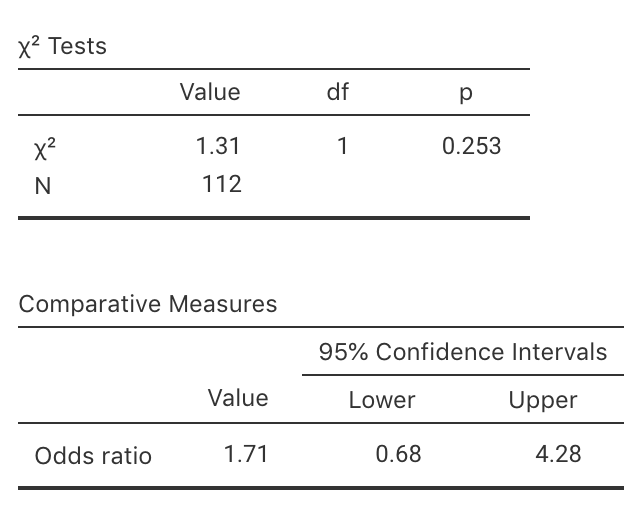This screenshot has height=510, width=636.
Task: Click the upper bound value 4.28
Action: [558, 454]
